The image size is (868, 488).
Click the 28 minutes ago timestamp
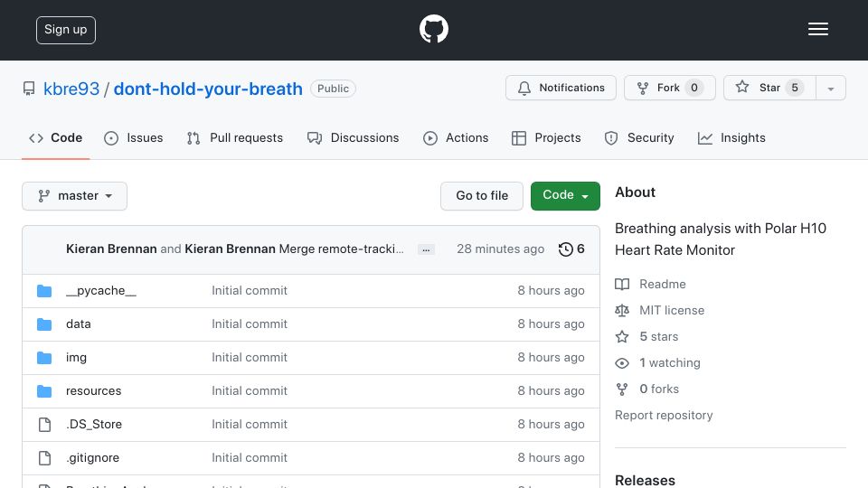point(500,249)
